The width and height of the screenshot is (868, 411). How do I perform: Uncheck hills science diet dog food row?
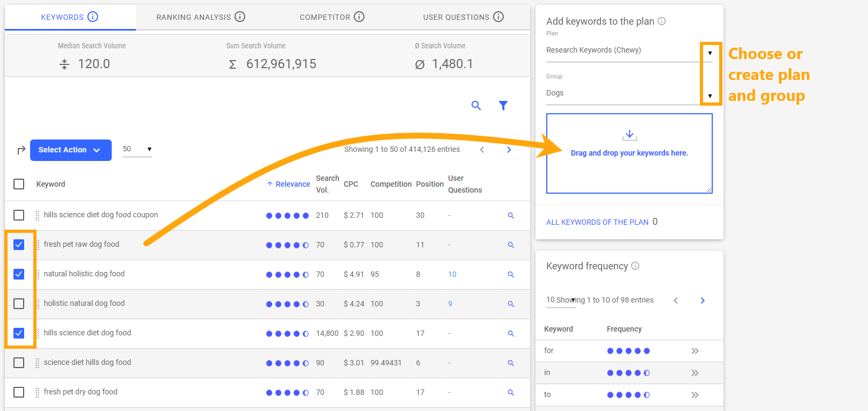coord(19,333)
